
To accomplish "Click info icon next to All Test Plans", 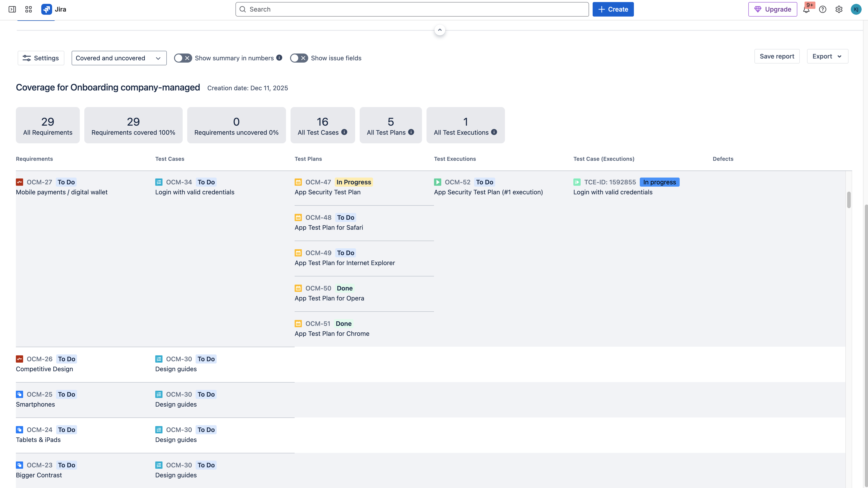I will (411, 132).
